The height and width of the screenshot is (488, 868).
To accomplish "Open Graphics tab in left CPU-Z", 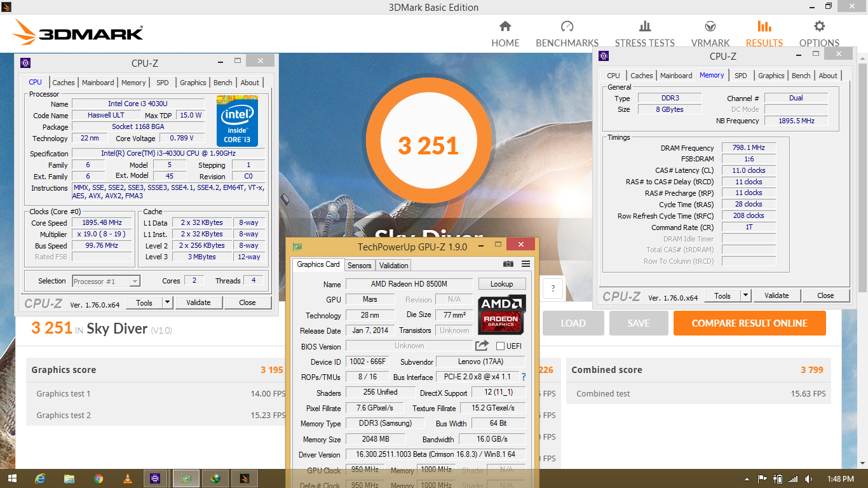I will coord(193,83).
